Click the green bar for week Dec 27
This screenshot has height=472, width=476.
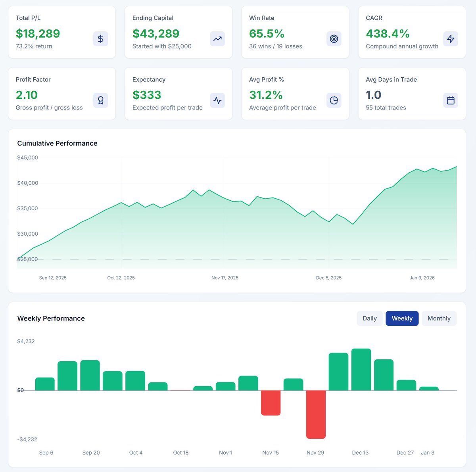[407, 385]
